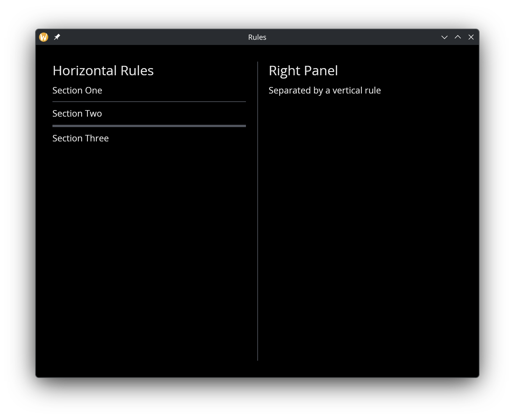Select the "Section Two" label
The width and height of the screenshot is (515, 420).
click(x=77, y=114)
